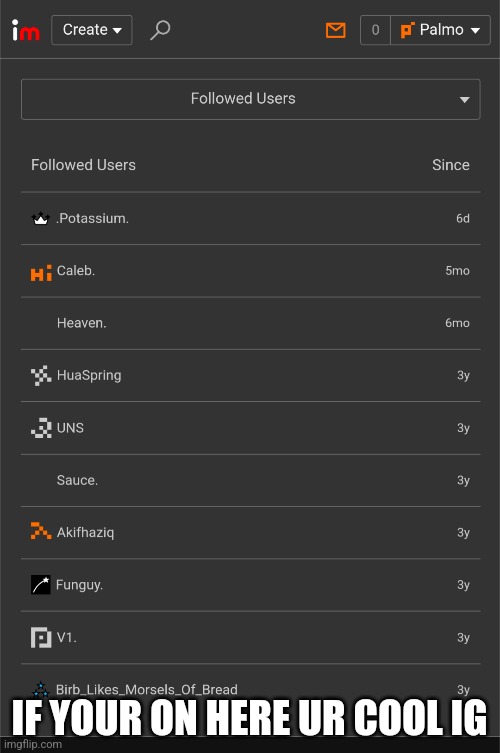Image resolution: width=500 pixels, height=753 pixels.
Task: Click the orange avatar beside Akifhaziq
Action: click(41, 531)
